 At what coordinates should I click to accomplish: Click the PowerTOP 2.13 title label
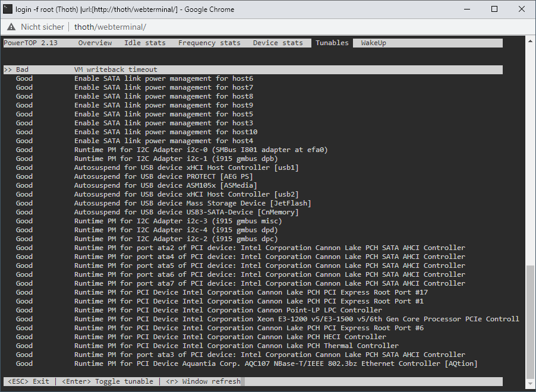click(31, 43)
